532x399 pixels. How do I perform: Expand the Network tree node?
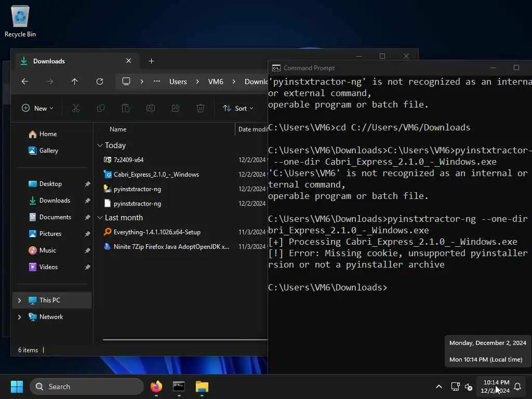click(19, 317)
